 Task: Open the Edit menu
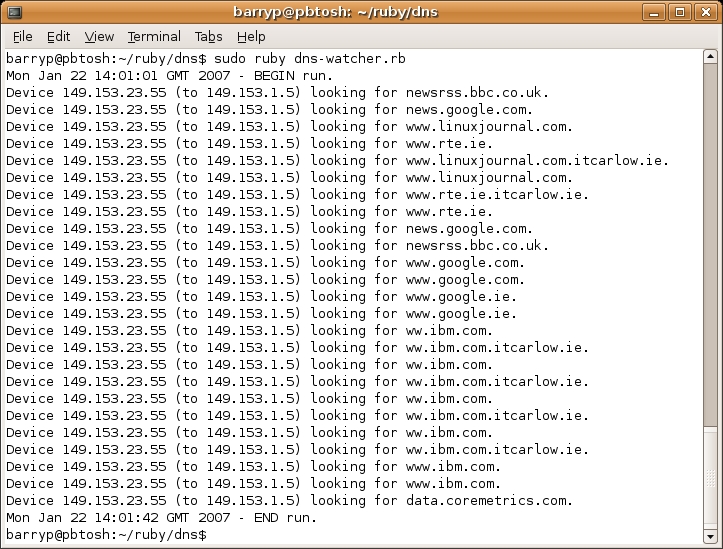(58, 36)
